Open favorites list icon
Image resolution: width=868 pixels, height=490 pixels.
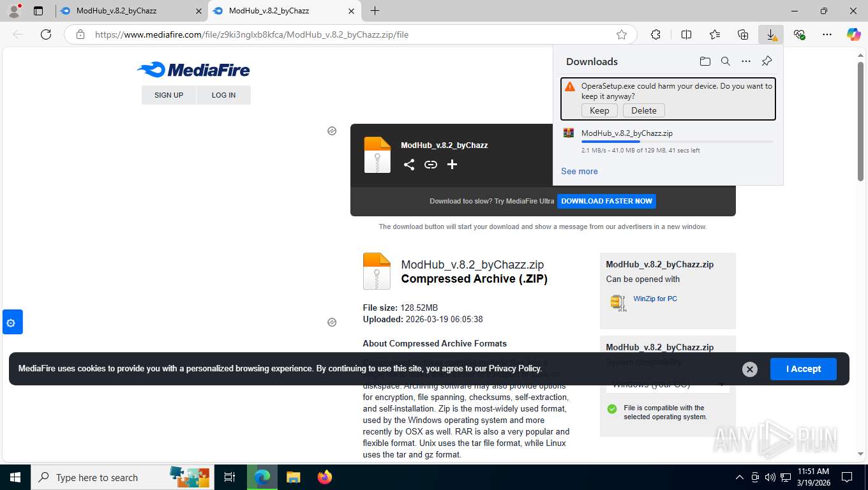tap(715, 34)
